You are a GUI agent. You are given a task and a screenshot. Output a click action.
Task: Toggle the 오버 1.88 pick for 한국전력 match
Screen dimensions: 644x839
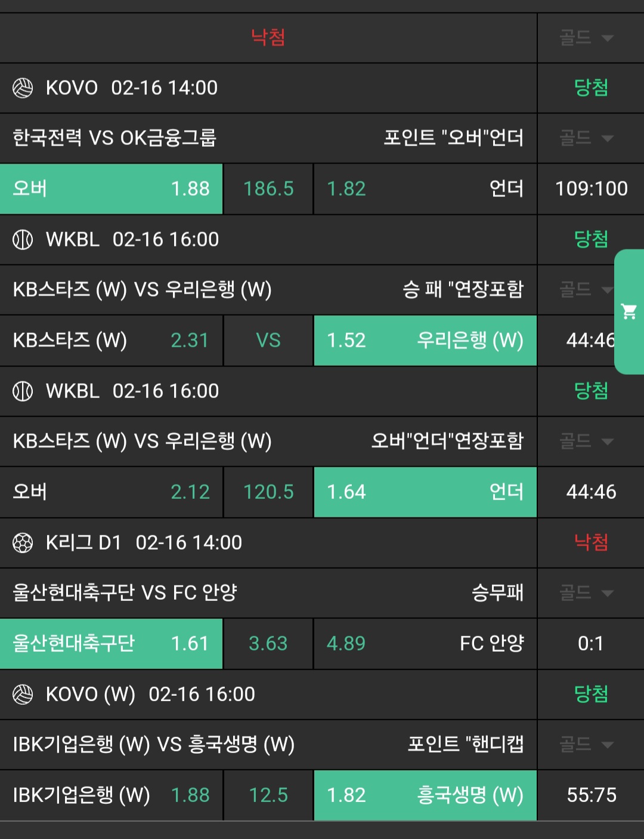coord(112,189)
